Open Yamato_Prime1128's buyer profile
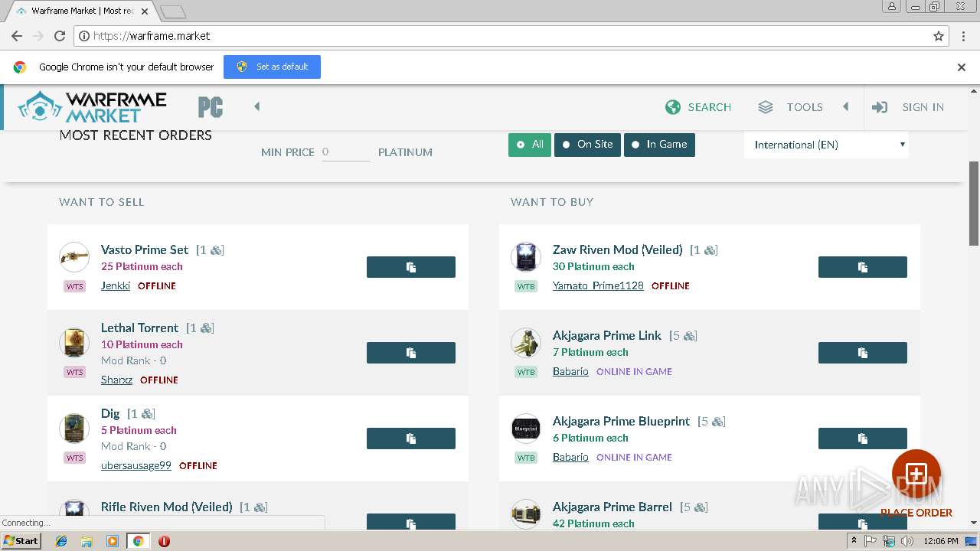The height and width of the screenshot is (551, 980). click(598, 285)
